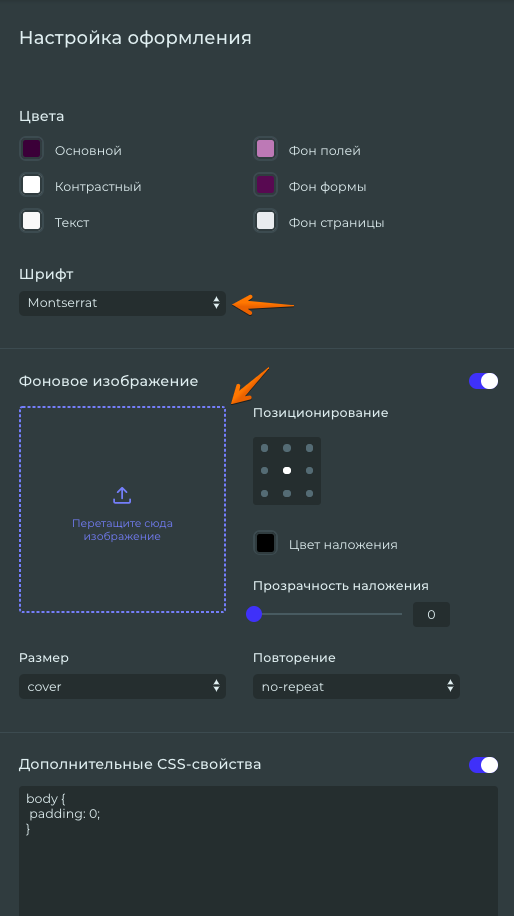Click the upload arrow icon in image dropzone
This screenshot has height=916, width=514.
121,495
